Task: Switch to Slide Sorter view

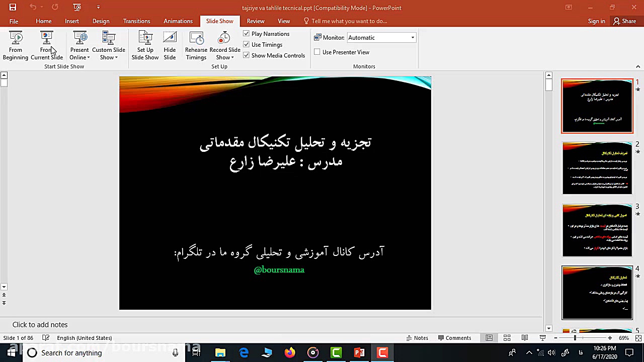Action: [x=507, y=337]
